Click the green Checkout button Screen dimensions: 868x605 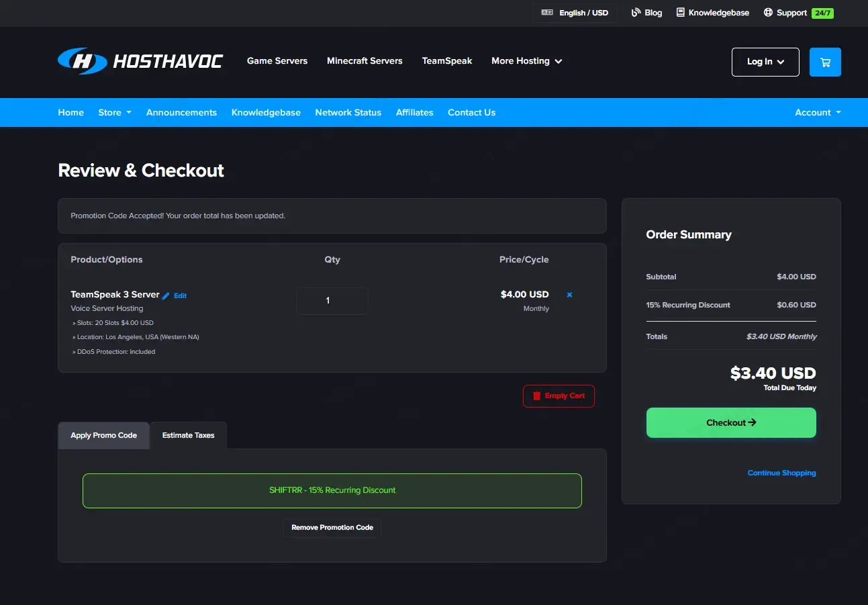[731, 423]
